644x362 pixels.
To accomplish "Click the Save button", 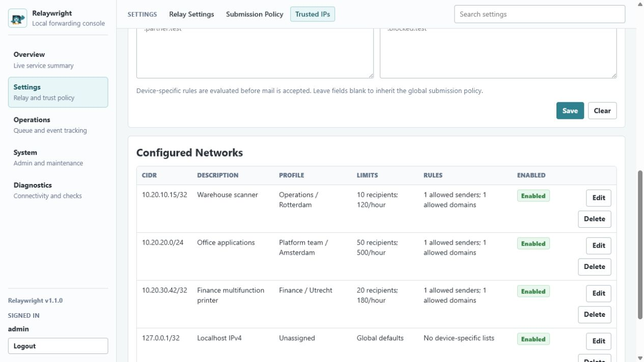I will pos(570,111).
